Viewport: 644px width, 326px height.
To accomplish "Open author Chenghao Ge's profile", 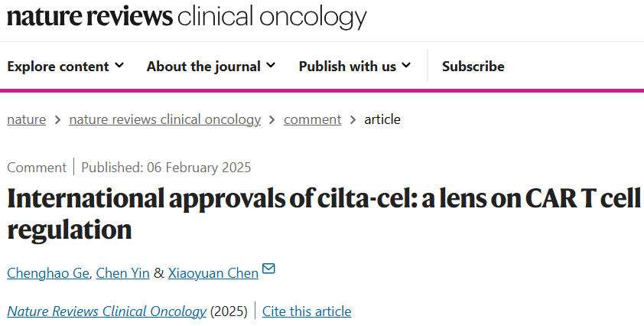I will (x=49, y=273).
